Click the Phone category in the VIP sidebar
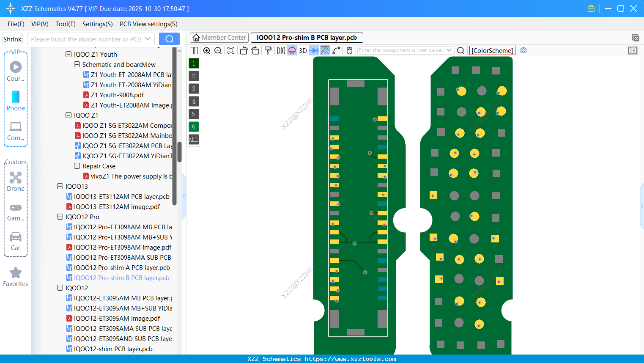The image size is (644, 363). coord(16,100)
